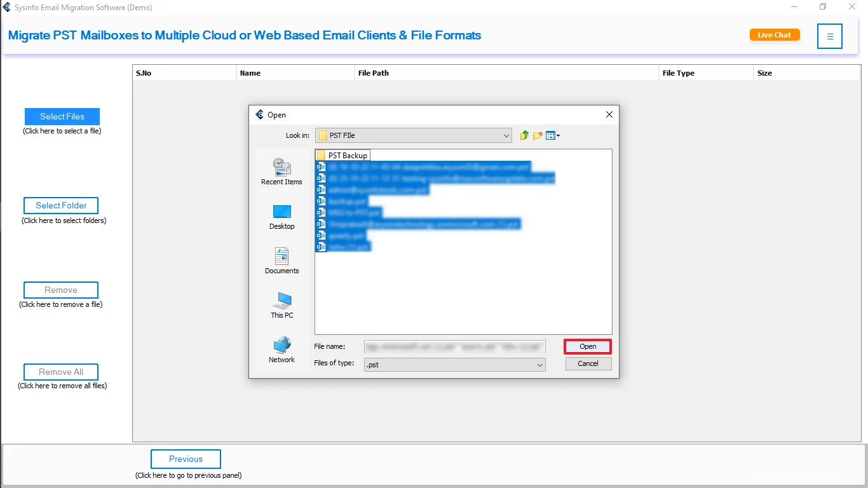Click the File Path column header
The image size is (868, 488).
coord(506,73)
